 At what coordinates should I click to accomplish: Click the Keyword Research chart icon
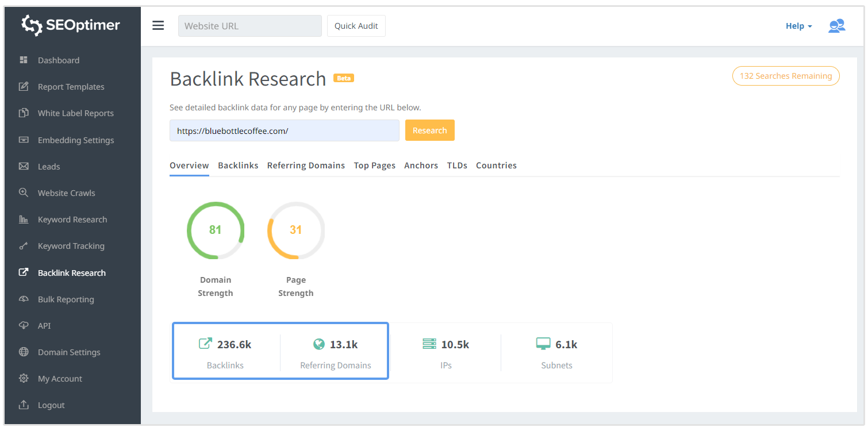(x=24, y=220)
